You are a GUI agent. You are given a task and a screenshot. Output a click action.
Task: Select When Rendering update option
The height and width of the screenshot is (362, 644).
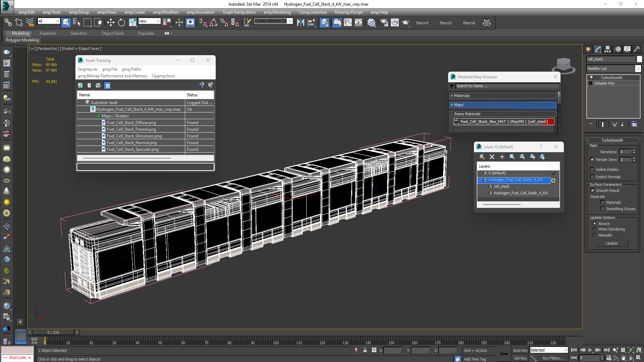[x=594, y=229]
